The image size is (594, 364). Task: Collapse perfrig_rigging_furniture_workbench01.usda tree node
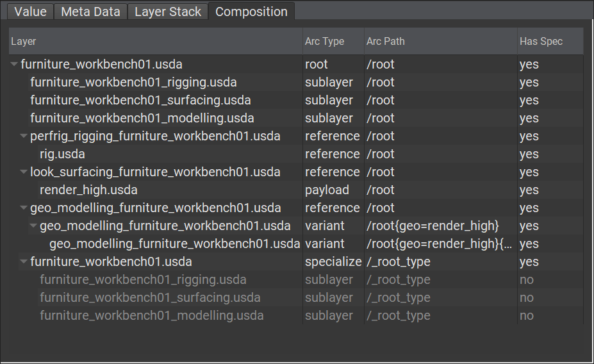[24, 136]
